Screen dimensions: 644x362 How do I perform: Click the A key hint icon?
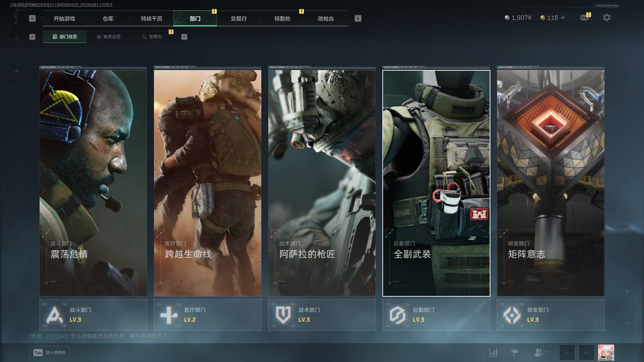[x=32, y=37]
